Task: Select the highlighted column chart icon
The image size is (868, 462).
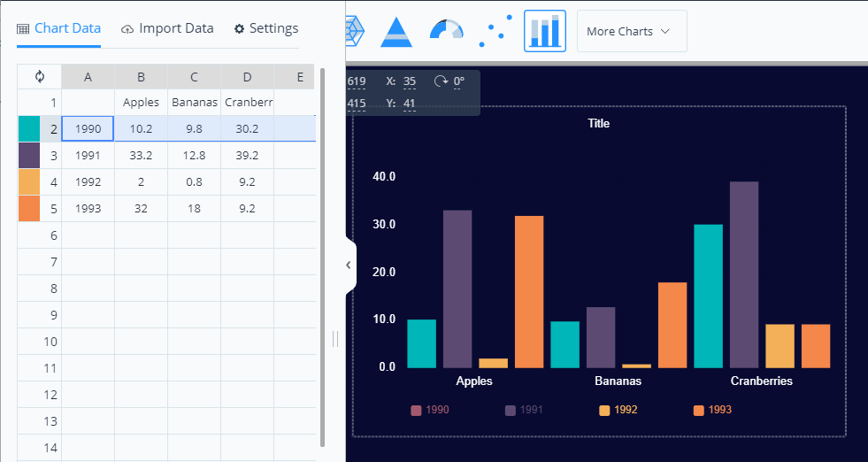Action: pos(544,31)
